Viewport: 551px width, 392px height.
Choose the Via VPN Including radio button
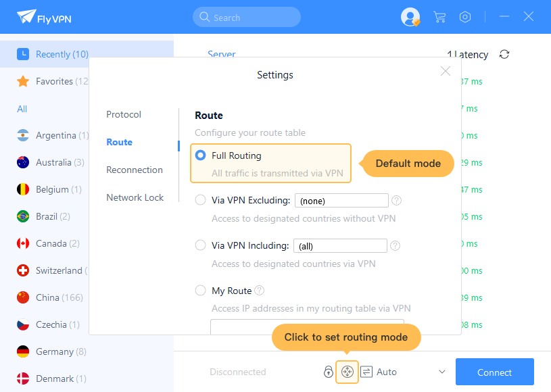click(x=201, y=245)
